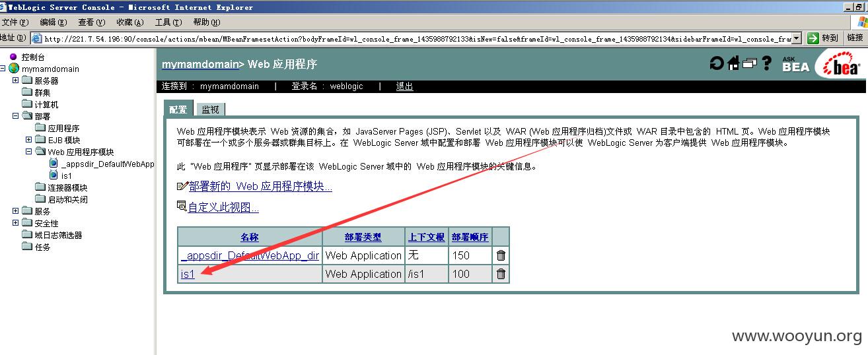Expand the 服务器 tree node
The image size is (868, 355).
[16, 81]
